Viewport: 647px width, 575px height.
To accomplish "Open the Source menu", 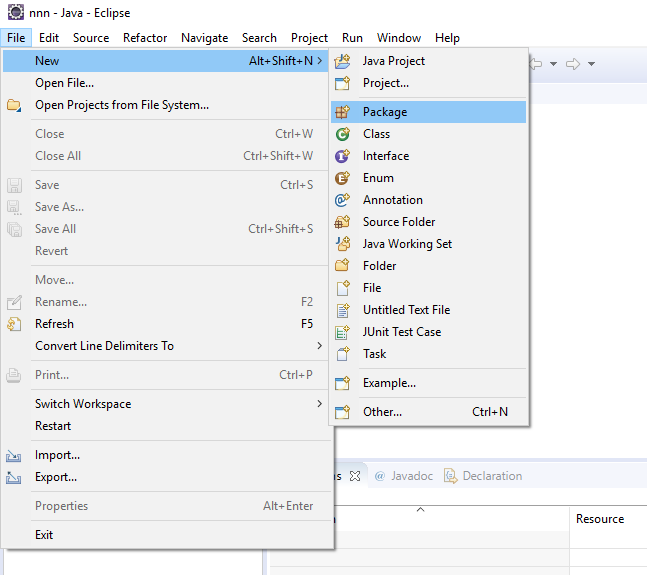I will pos(91,38).
